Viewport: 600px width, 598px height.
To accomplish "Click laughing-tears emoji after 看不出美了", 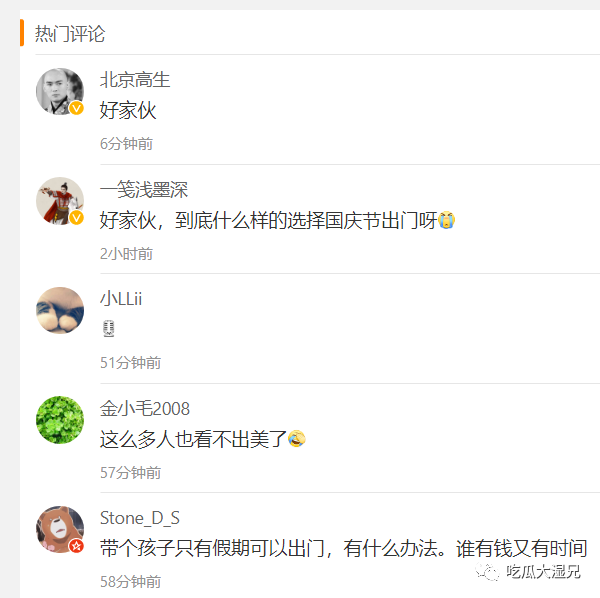I will point(297,439).
